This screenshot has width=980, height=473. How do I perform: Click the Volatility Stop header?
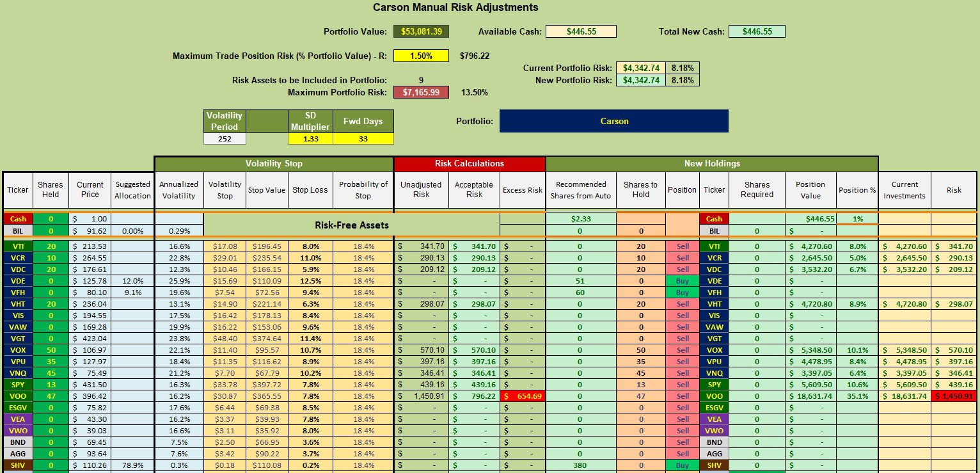274,164
